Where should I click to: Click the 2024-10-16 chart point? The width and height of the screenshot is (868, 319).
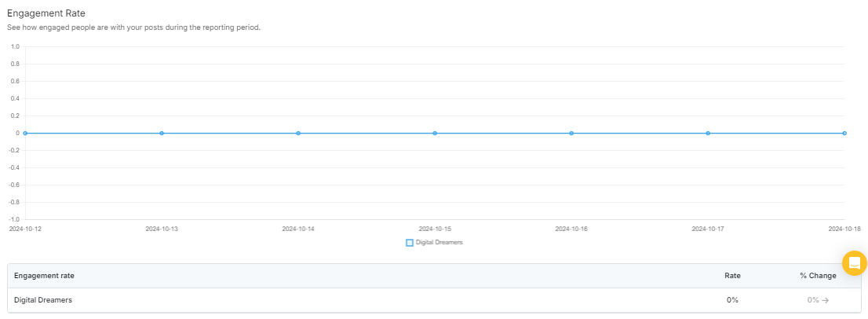pos(571,134)
